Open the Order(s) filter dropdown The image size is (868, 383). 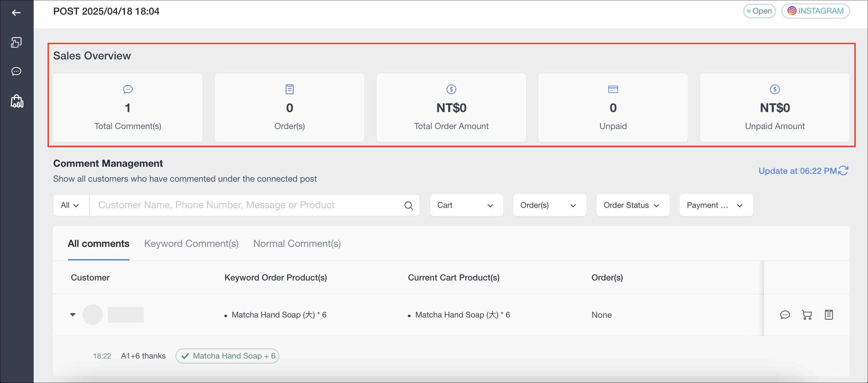[x=550, y=205]
